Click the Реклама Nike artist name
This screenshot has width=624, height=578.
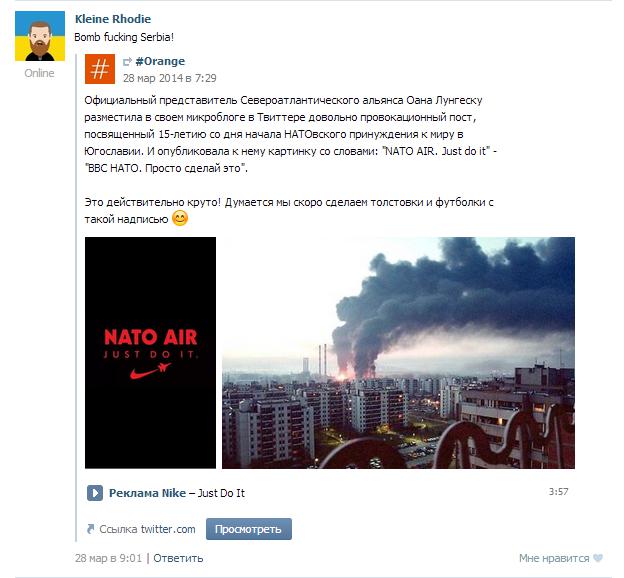[x=147, y=493]
